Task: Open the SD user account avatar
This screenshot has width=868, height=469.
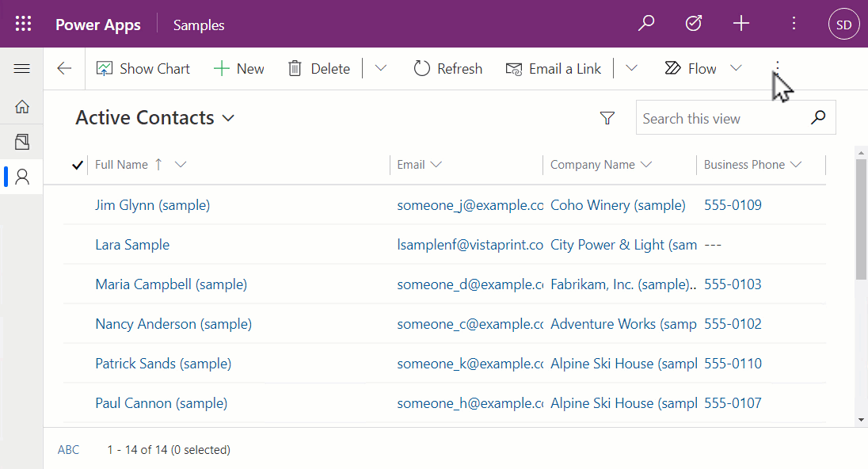Action: [843, 25]
